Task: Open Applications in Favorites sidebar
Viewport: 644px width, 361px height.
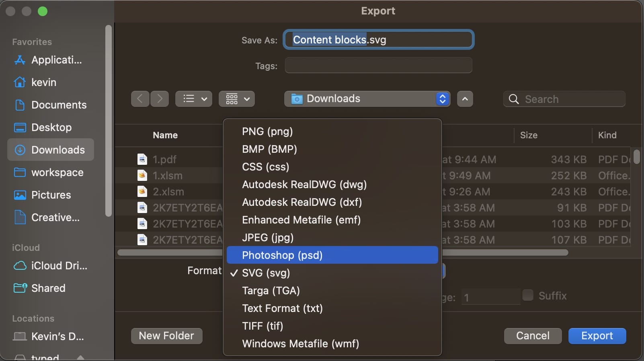Action: [51, 60]
